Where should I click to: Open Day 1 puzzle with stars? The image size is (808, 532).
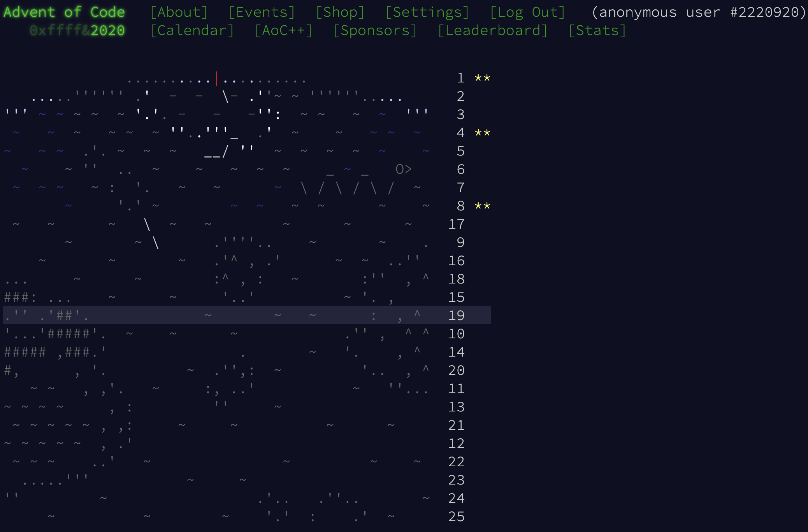click(x=461, y=78)
